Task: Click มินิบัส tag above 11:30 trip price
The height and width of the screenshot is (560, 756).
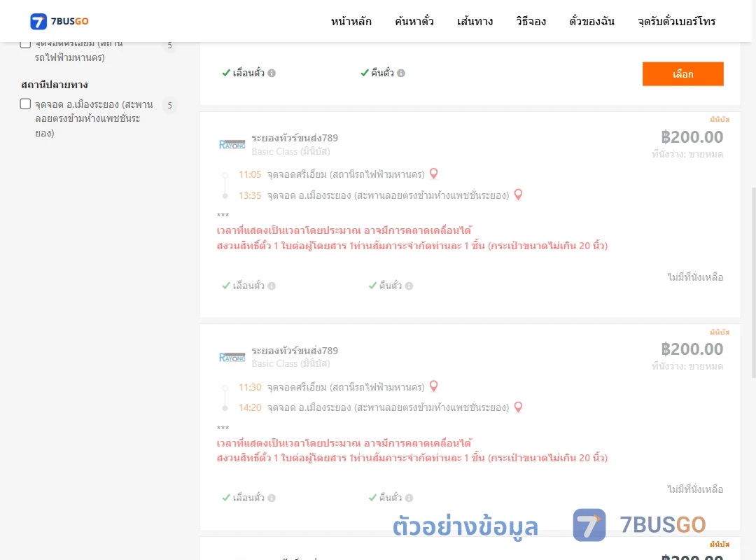Action: click(x=720, y=332)
